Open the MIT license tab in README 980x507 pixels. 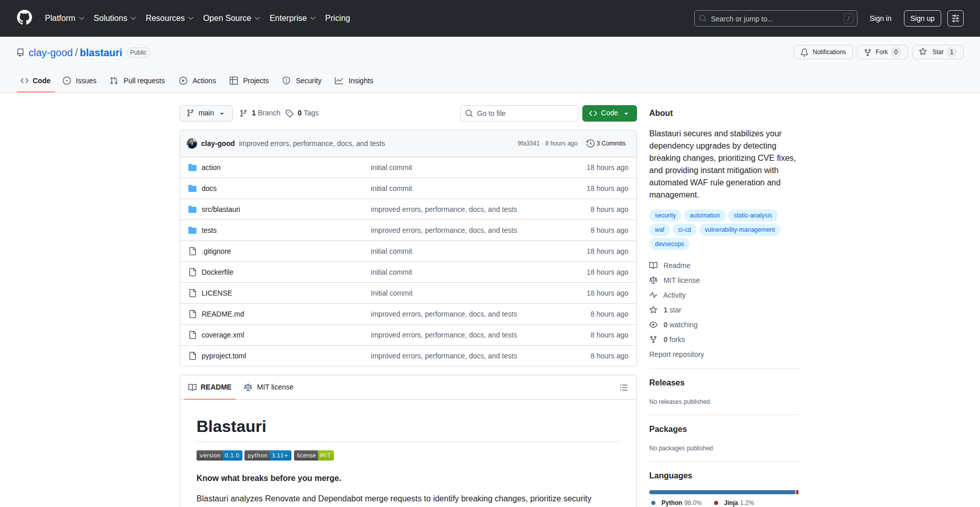click(x=269, y=388)
